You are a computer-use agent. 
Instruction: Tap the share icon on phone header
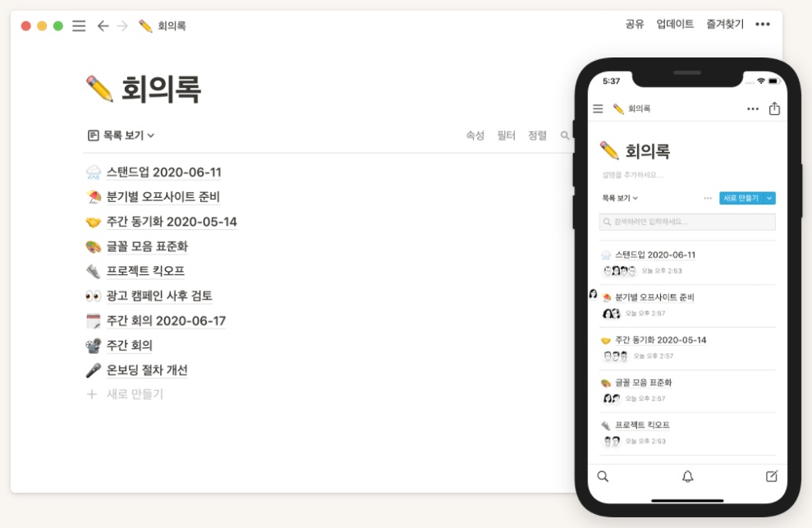pos(774,108)
